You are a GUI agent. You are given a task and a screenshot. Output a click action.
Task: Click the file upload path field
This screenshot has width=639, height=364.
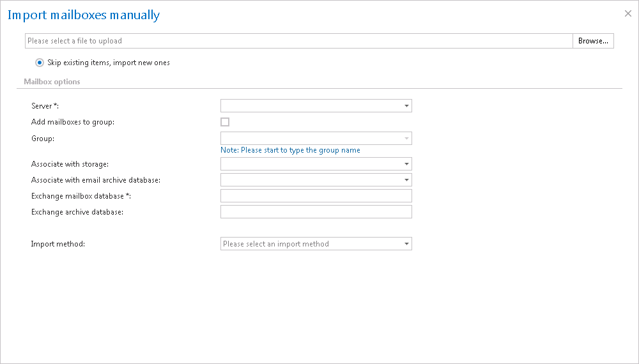click(299, 41)
